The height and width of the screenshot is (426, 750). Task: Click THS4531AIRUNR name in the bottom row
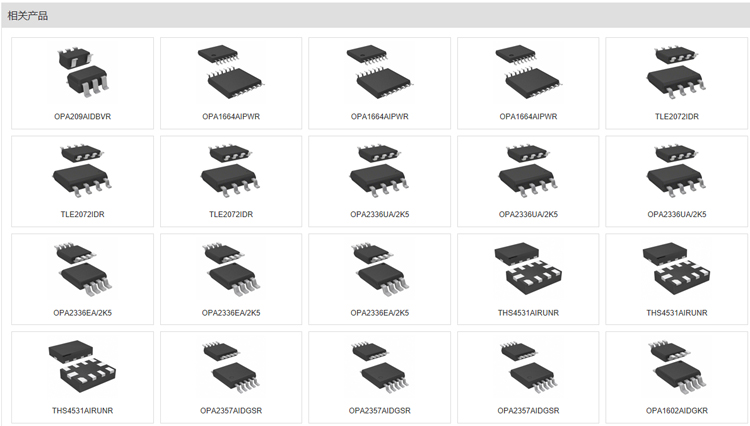click(x=82, y=411)
